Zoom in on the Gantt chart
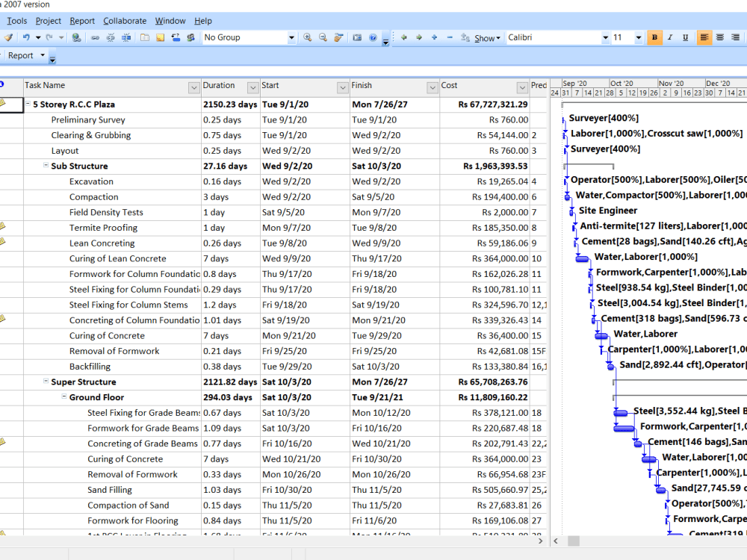Screen dimensions: 747x560 308,36
